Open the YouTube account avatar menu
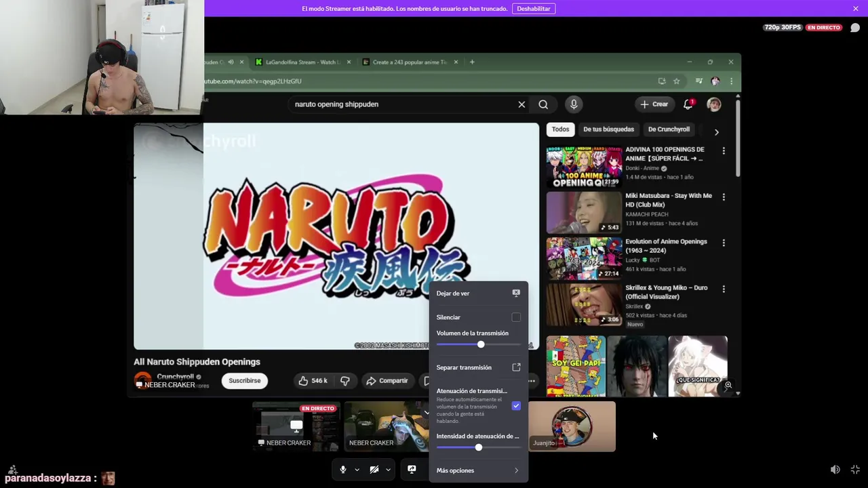The image size is (868, 488). (713, 104)
